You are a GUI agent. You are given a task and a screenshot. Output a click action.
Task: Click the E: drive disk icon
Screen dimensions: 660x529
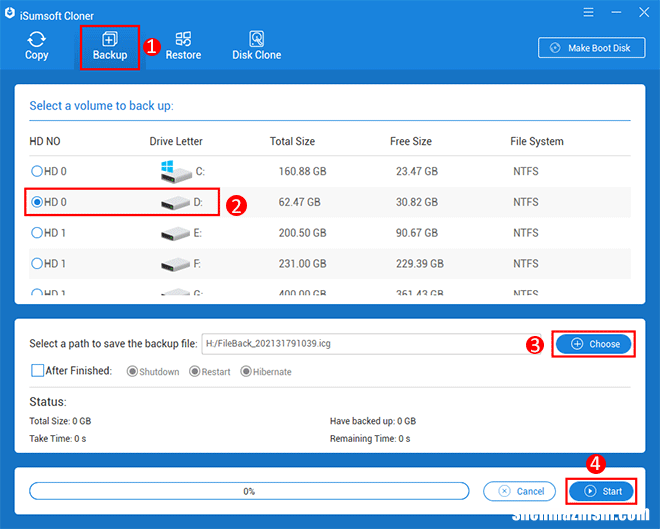click(x=175, y=234)
